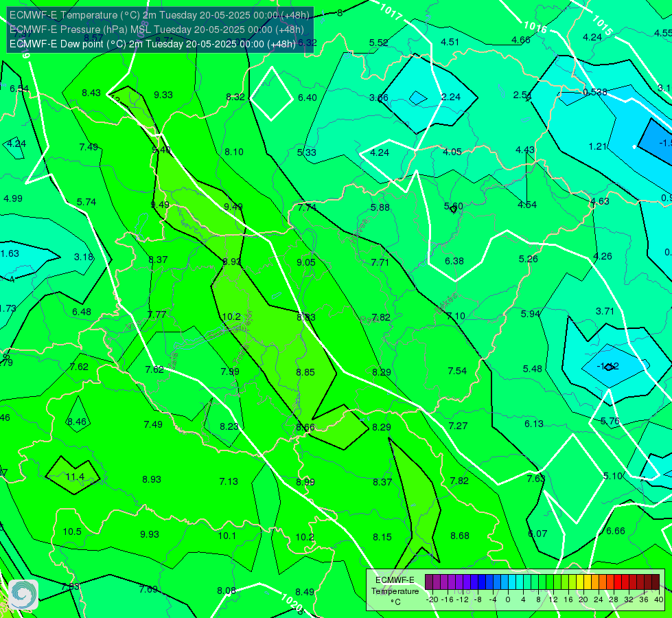Click the 8.46 temperature value
The height and width of the screenshot is (618, 672).
coord(77,422)
